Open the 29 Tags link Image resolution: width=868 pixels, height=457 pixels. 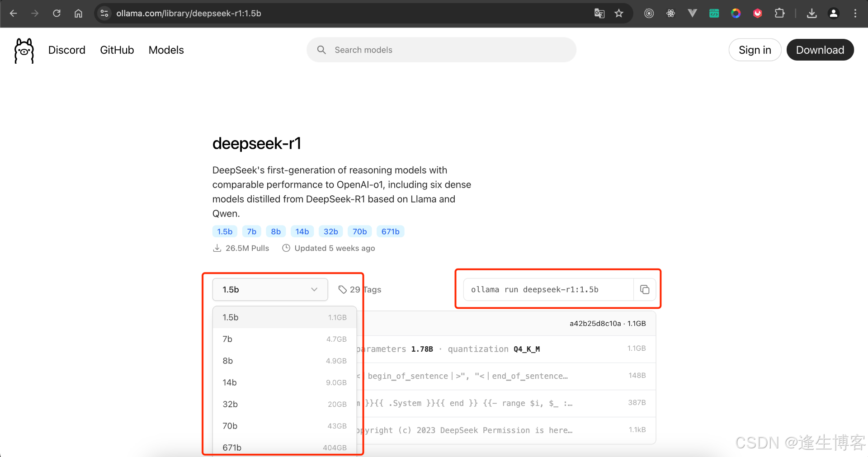[x=360, y=290]
